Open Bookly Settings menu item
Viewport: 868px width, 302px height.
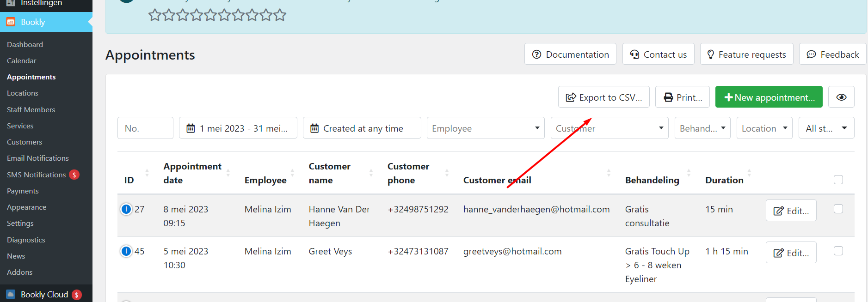20,223
